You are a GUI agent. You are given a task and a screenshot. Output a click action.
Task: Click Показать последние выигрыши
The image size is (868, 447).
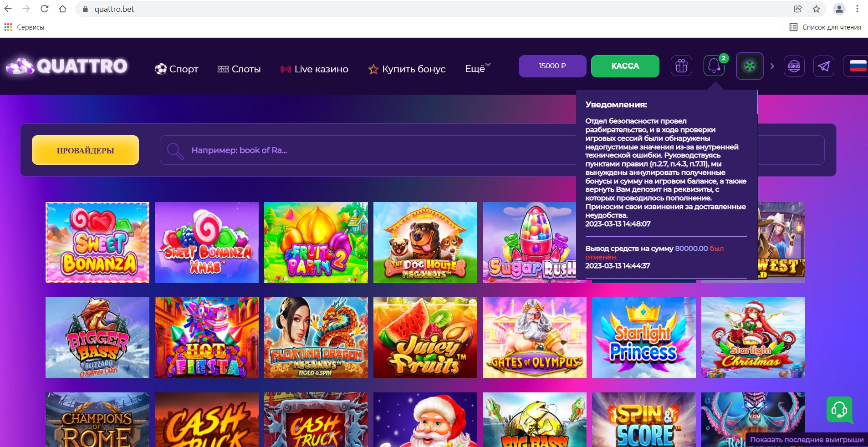click(807, 440)
